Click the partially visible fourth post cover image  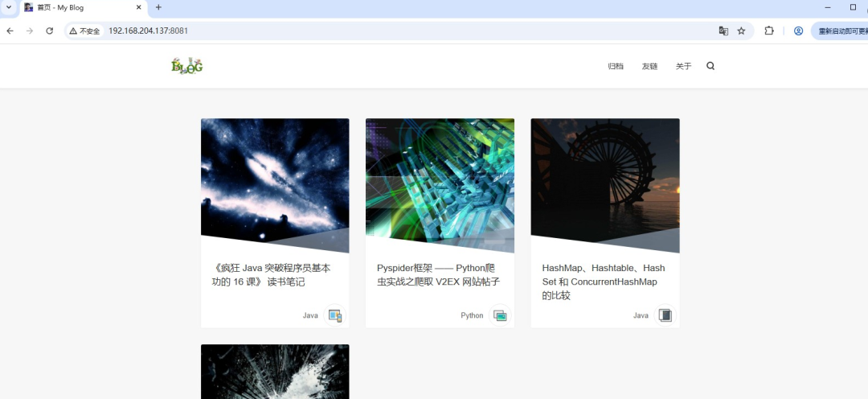(275, 372)
